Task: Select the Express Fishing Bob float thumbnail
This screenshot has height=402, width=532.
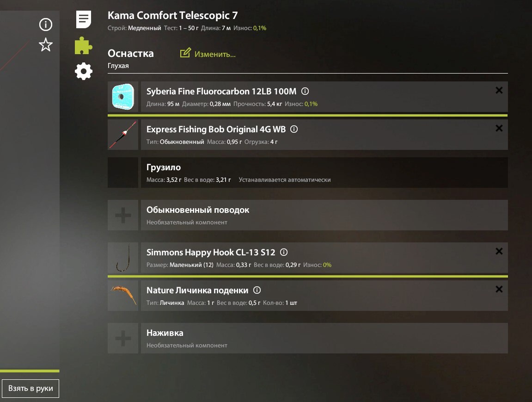Action: (x=123, y=135)
